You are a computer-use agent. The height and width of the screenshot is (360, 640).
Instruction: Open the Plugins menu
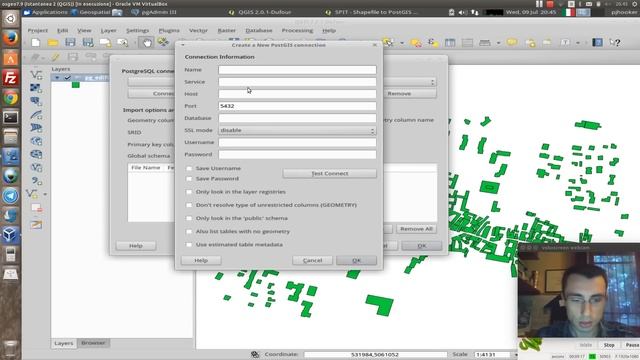click(x=169, y=30)
